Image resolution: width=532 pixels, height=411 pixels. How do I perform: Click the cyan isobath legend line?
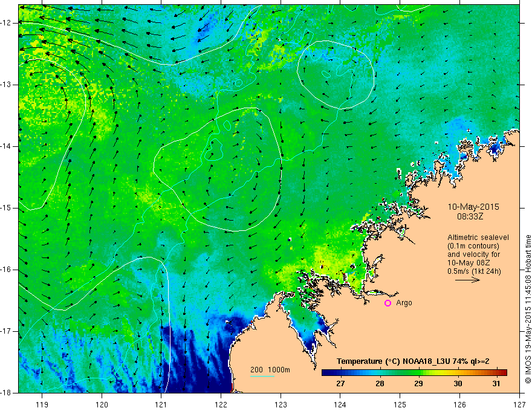point(262,376)
